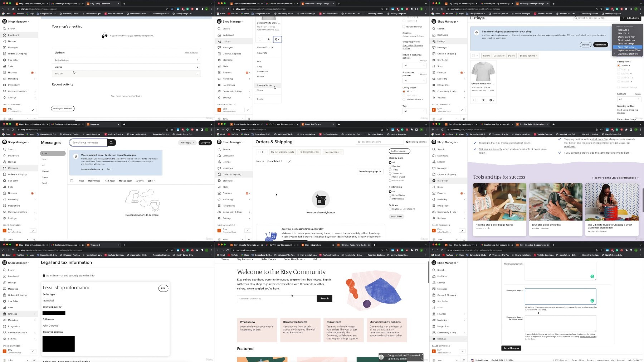The width and height of the screenshot is (644, 362).
Task: Click the Grammarly icon in the Message to Buyers field
Action: pyautogui.click(x=592, y=301)
